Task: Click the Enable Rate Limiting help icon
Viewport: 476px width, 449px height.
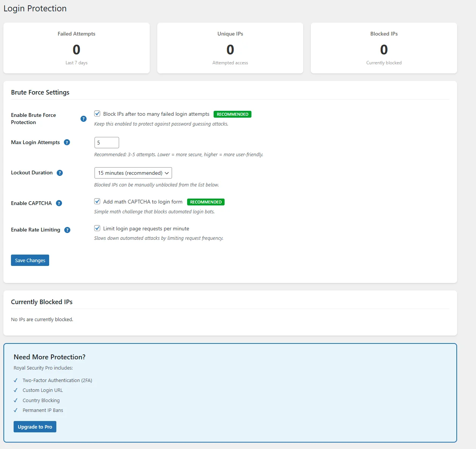Action: coord(67,230)
